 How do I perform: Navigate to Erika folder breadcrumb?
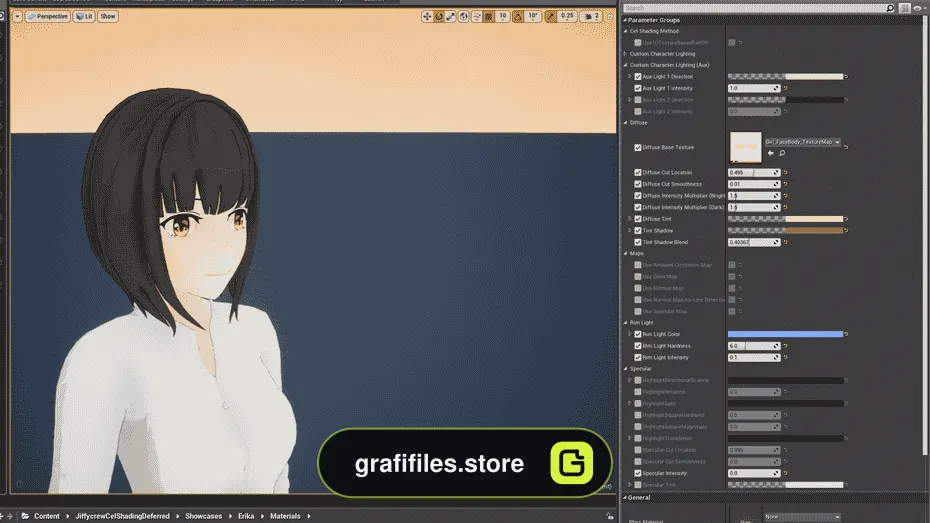point(246,516)
